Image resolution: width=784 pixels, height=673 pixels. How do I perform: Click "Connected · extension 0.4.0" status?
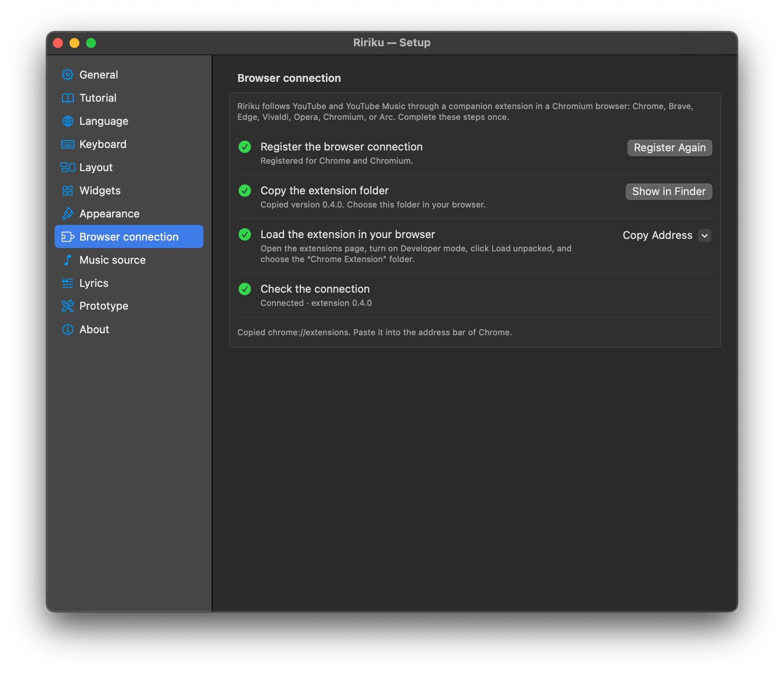[316, 303]
